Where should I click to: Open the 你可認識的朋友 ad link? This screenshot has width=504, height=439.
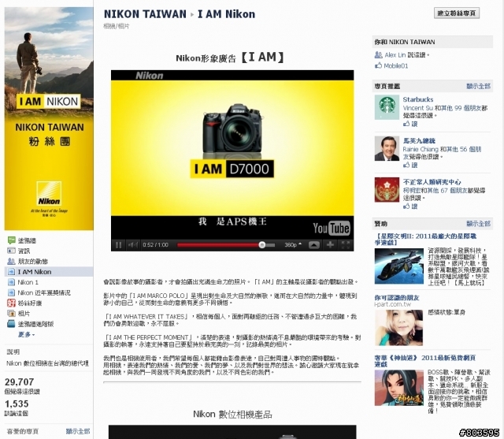397,297
